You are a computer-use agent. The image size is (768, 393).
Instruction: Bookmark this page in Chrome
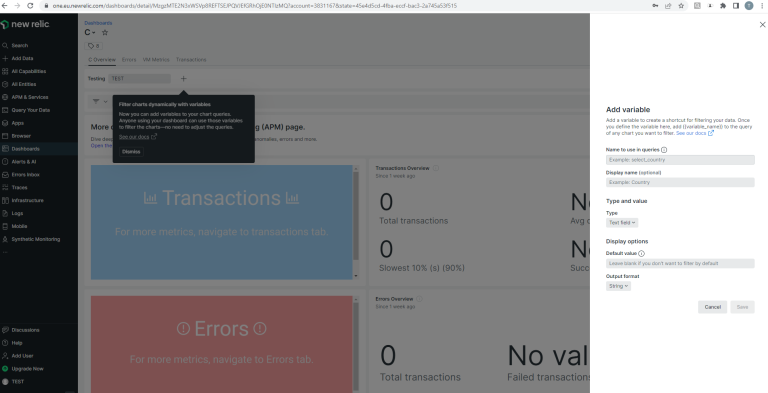[x=681, y=5]
